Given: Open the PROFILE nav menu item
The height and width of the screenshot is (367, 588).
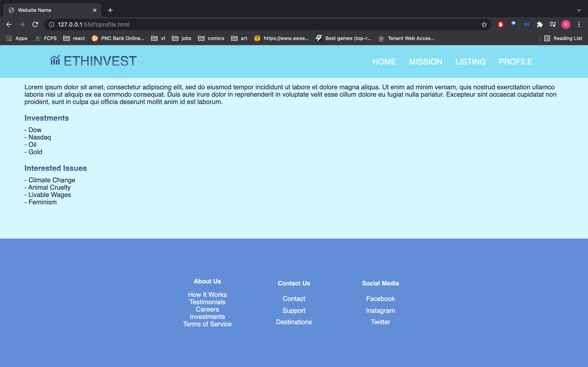Looking at the screenshot, I should [x=515, y=62].
